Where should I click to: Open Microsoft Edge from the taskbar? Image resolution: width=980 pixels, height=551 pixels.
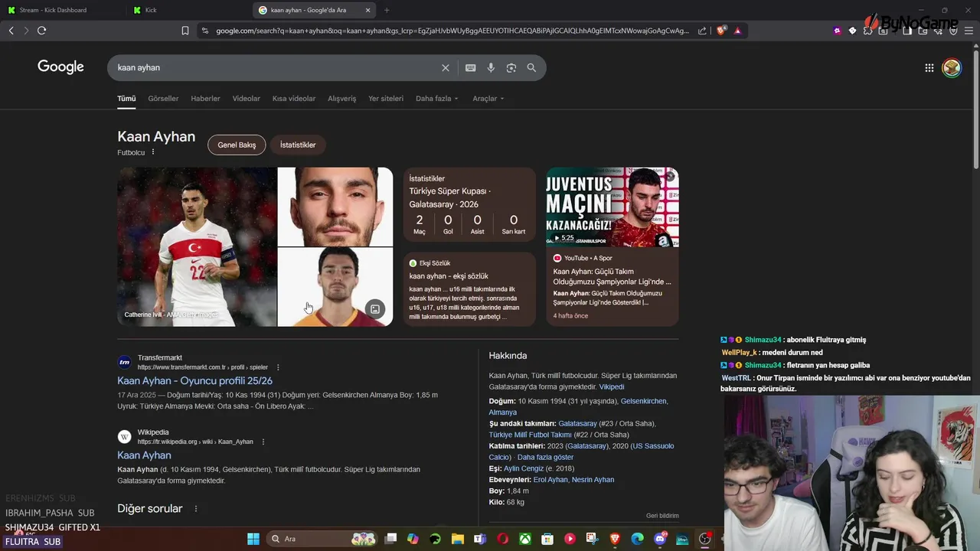(x=637, y=539)
